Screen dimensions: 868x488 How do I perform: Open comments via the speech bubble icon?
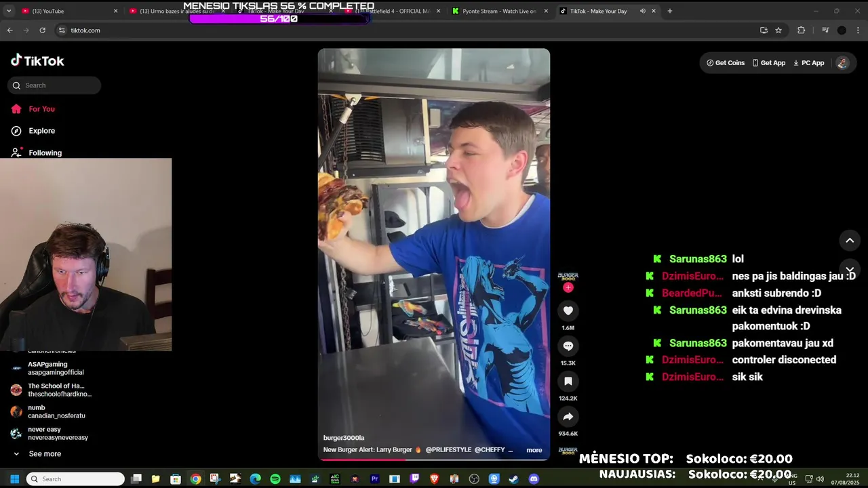point(568,346)
